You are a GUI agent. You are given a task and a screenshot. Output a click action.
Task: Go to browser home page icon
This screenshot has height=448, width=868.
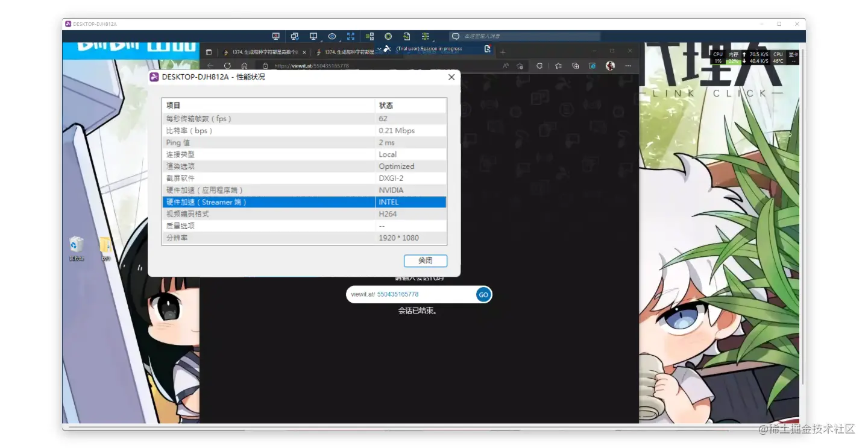[244, 66]
